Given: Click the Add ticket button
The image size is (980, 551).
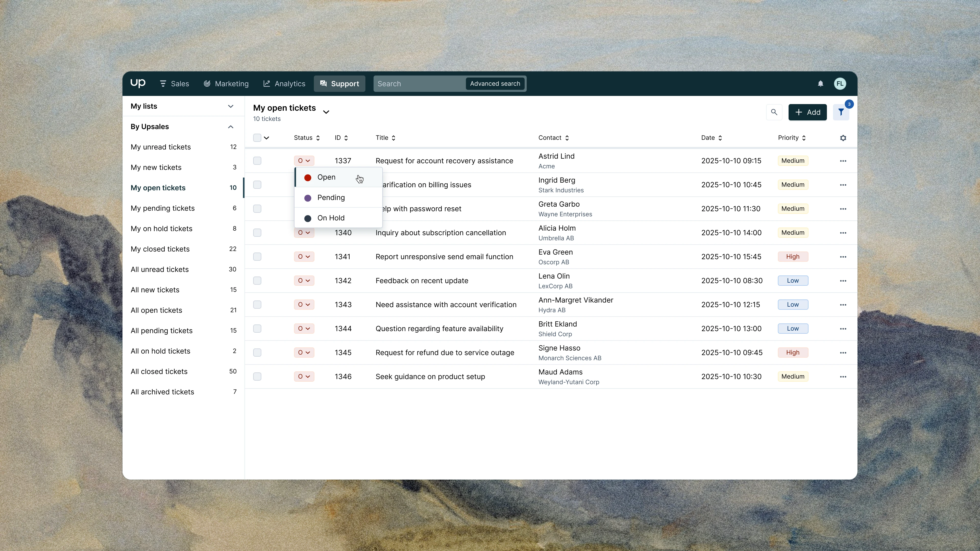Looking at the screenshot, I should 807,112.
